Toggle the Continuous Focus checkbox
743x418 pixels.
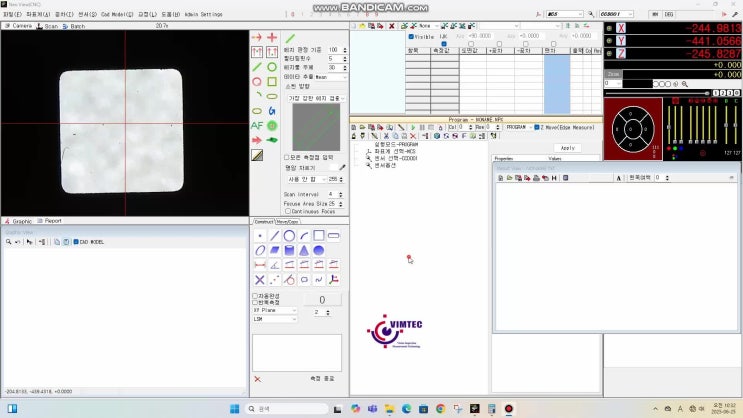pyautogui.click(x=288, y=211)
